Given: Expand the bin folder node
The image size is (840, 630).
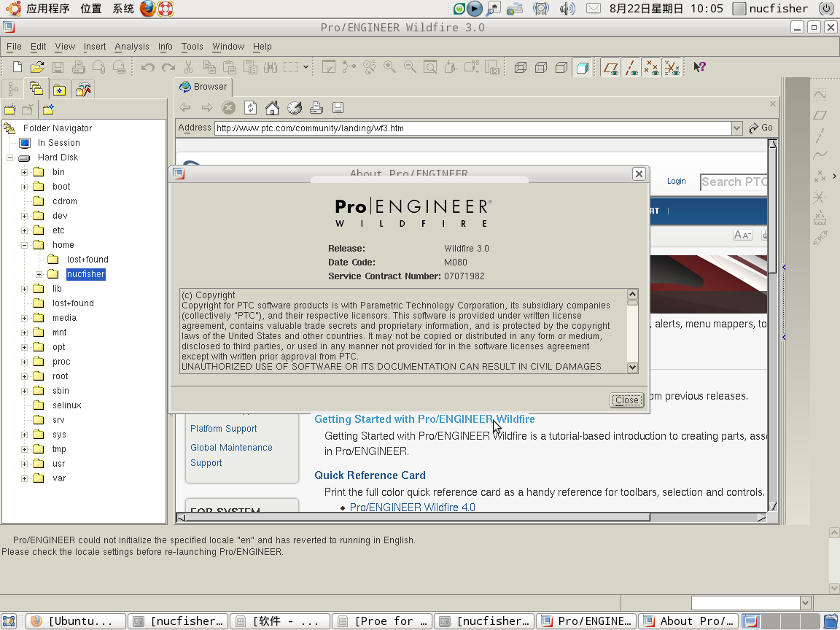Looking at the screenshot, I should coord(24,172).
